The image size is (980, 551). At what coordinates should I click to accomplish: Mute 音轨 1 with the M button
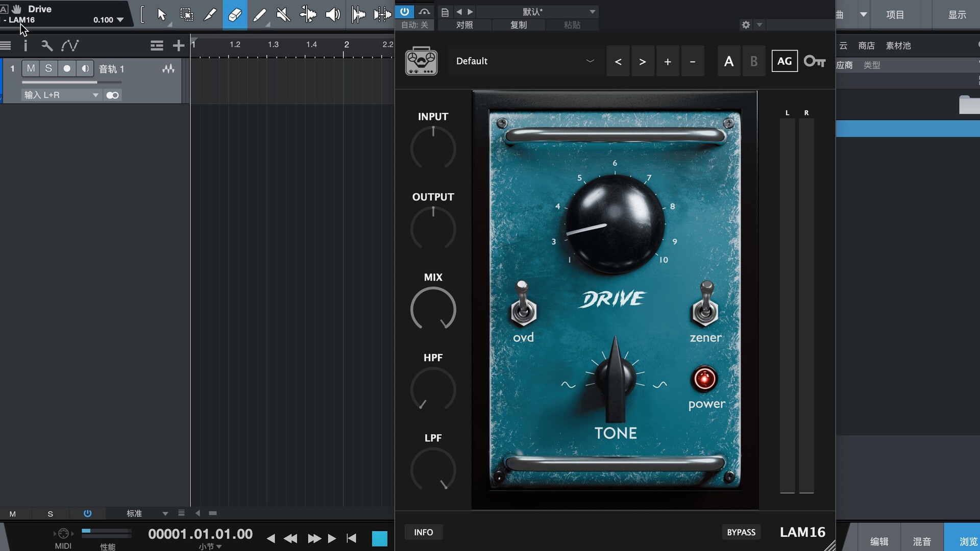click(x=30, y=68)
